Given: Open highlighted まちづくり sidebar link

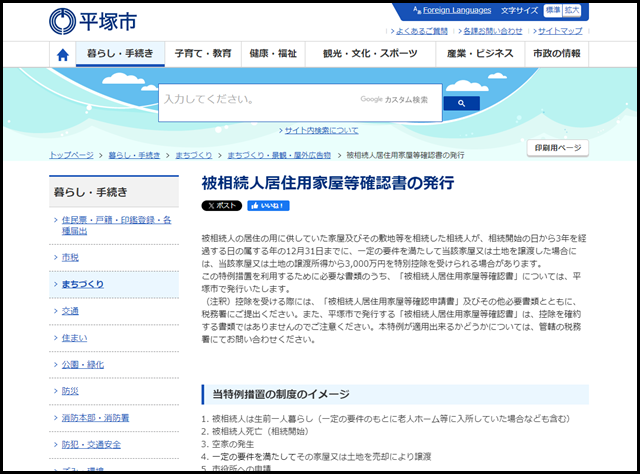Looking at the screenshot, I should [83, 284].
